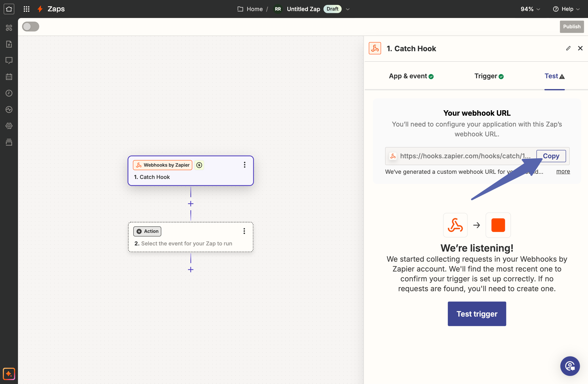Image resolution: width=588 pixels, height=384 pixels.
Task: Open the comments icon in left sidebar
Action: [9, 60]
